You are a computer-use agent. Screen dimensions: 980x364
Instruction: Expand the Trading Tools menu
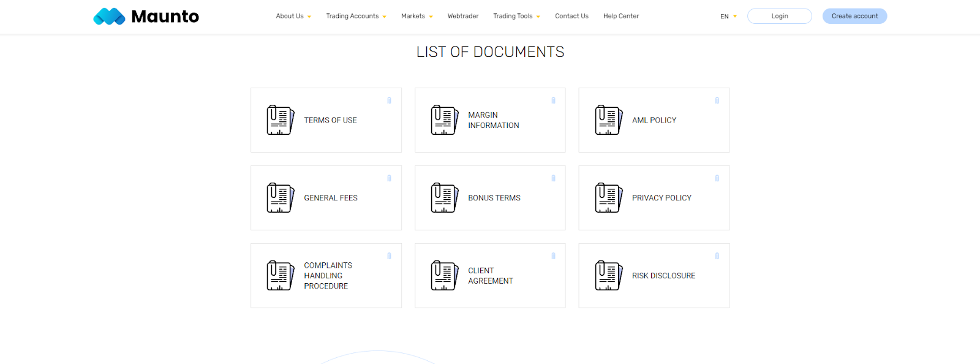click(x=516, y=17)
